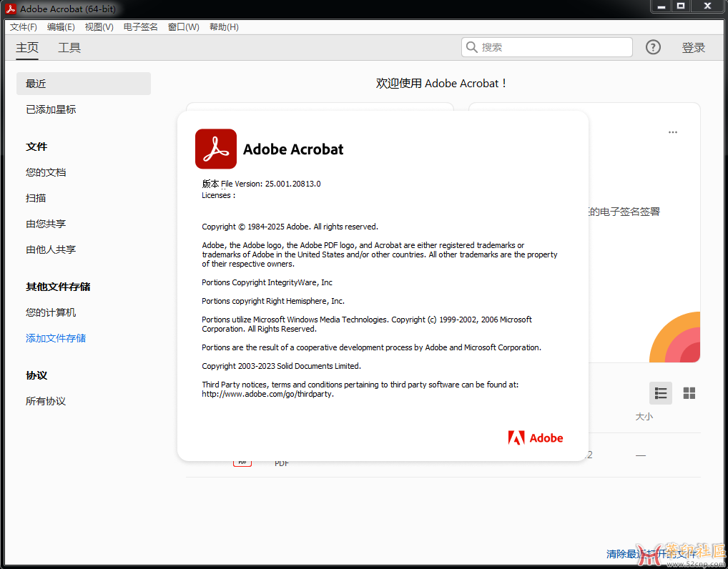This screenshot has width=728, height=569.
Task: Open 您的文档 in the sidebar
Action: (x=46, y=172)
